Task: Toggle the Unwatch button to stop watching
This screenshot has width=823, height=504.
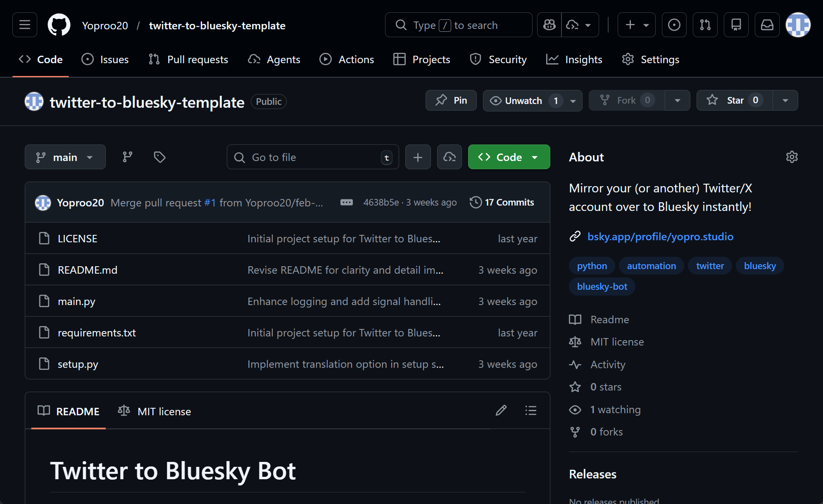Action: (x=523, y=100)
